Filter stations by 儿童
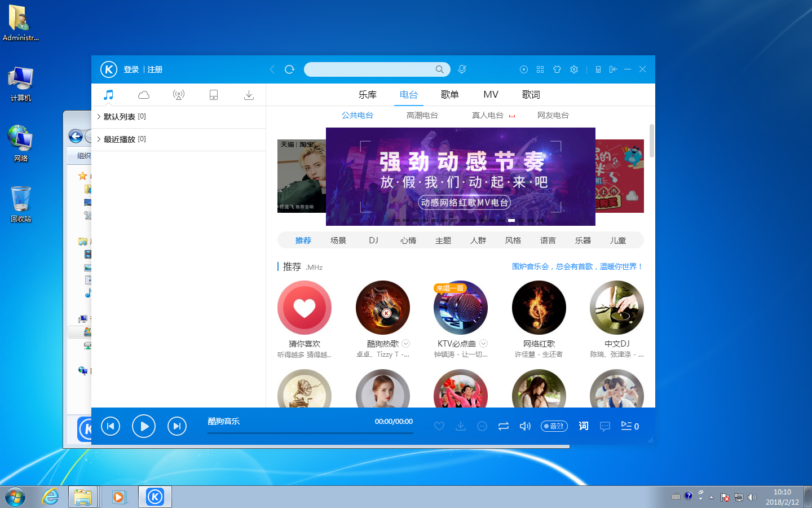812x508 pixels. tap(618, 240)
